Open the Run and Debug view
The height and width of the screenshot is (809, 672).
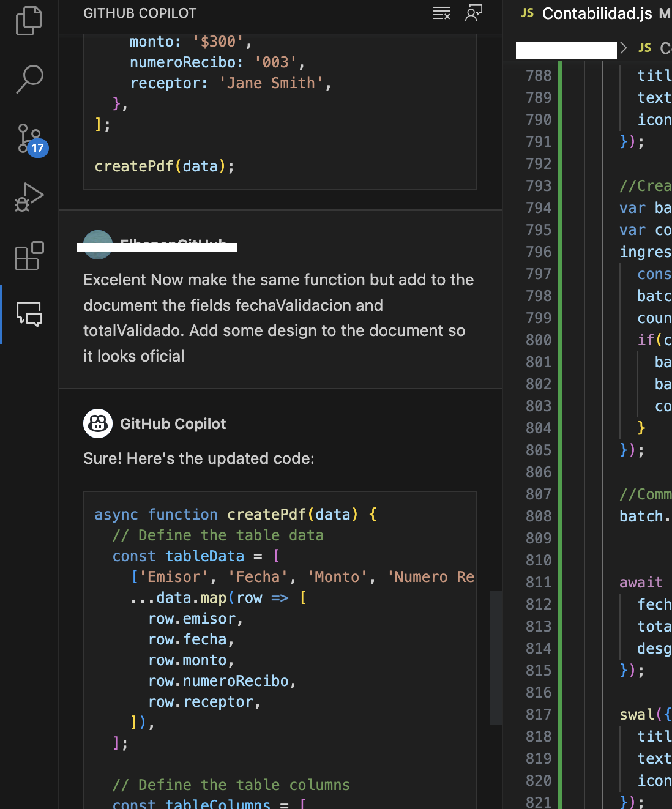29,197
